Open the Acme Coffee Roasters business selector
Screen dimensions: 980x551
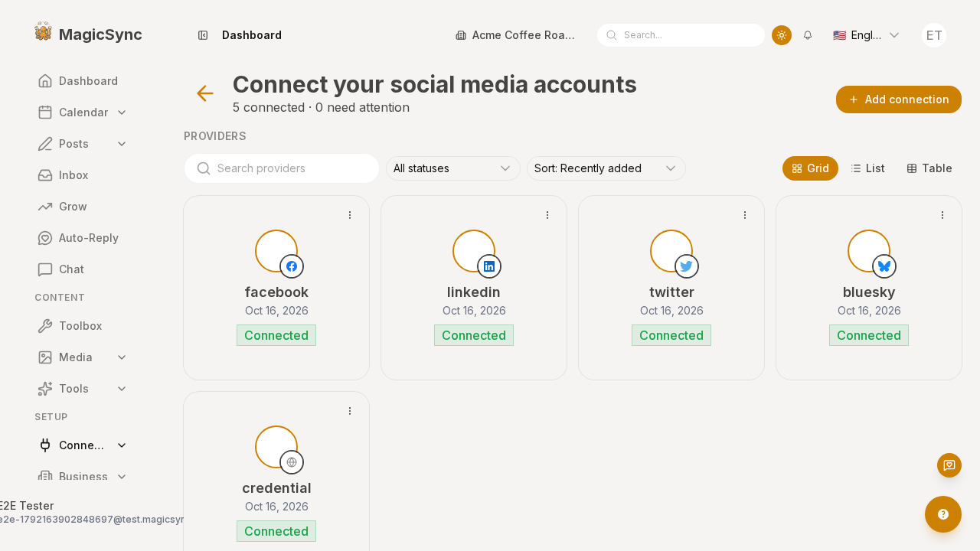click(515, 35)
